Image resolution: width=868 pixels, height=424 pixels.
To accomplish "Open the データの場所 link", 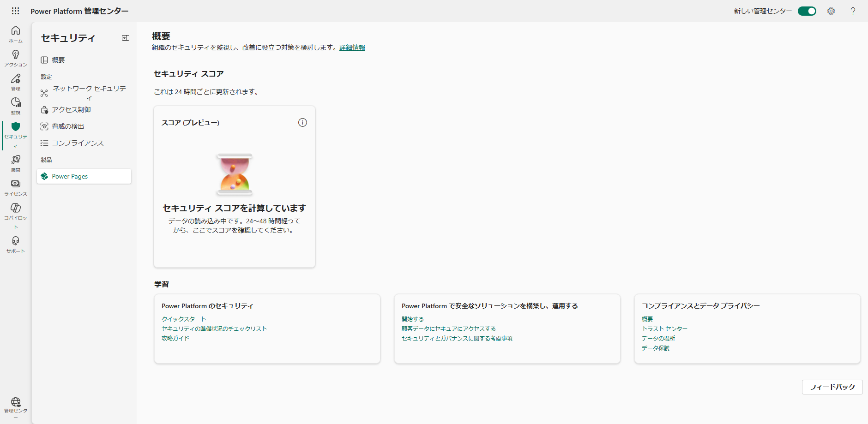I will tap(658, 338).
